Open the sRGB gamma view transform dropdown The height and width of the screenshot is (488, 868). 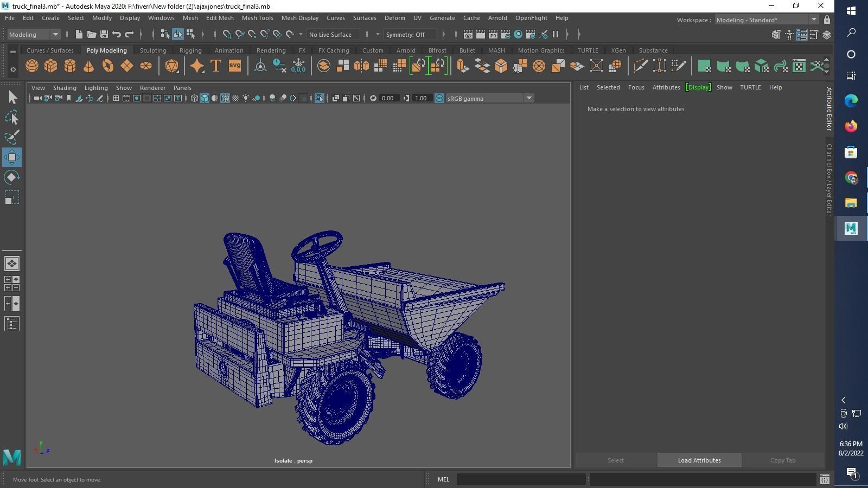490,98
